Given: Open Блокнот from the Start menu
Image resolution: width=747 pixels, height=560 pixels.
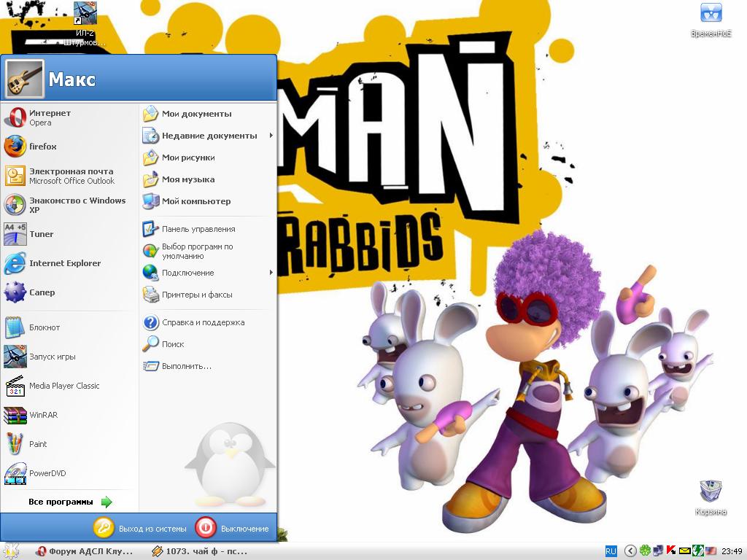Looking at the screenshot, I should [69, 327].
